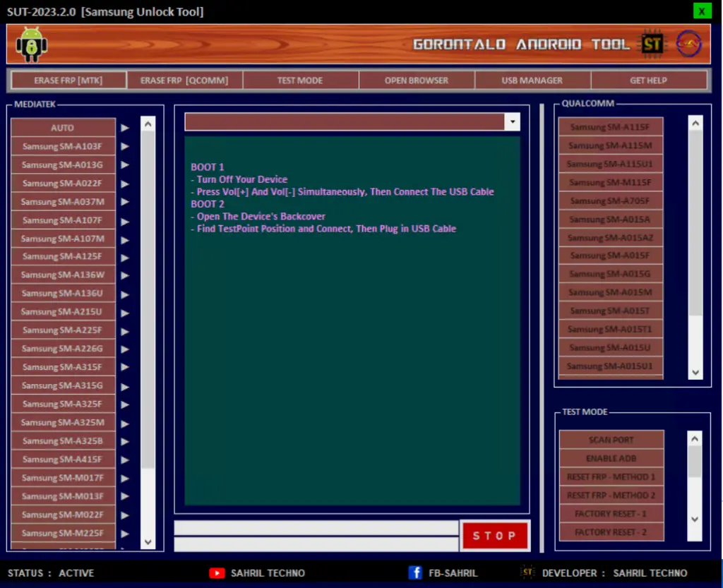The image size is (723, 588).
Task: Select Samsung SM-M013F in the MEDIATEK list
Action: point(63,496)
